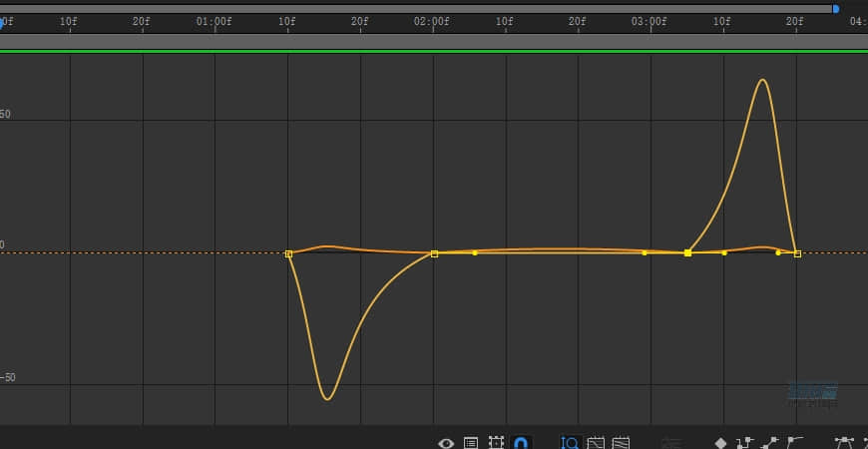
Task: Click the 02:00f mark on time ruler
Action: click(433, 21)
